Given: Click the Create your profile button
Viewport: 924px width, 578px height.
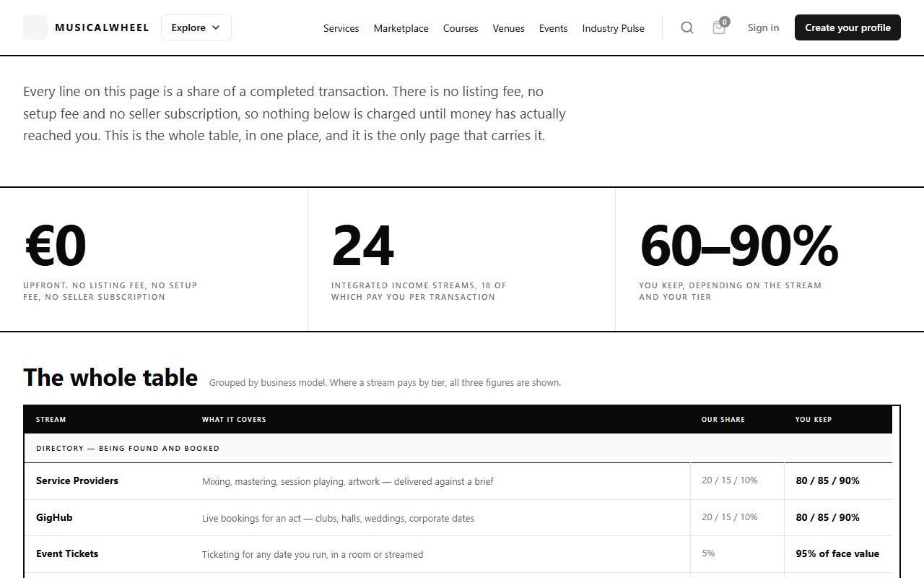Looking at the screenshot, I should point(847,27).
